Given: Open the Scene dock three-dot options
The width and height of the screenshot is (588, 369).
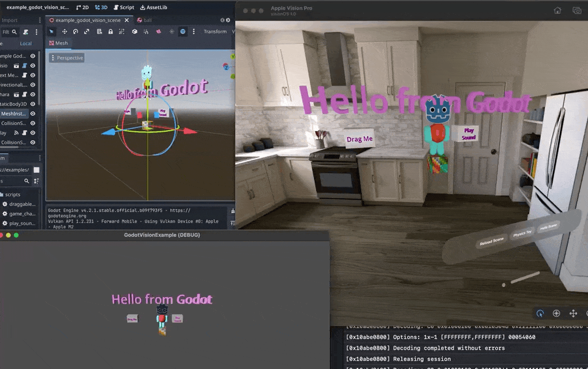Looking at the screenshot, I should pyautogui.click(x=36, y=32).
